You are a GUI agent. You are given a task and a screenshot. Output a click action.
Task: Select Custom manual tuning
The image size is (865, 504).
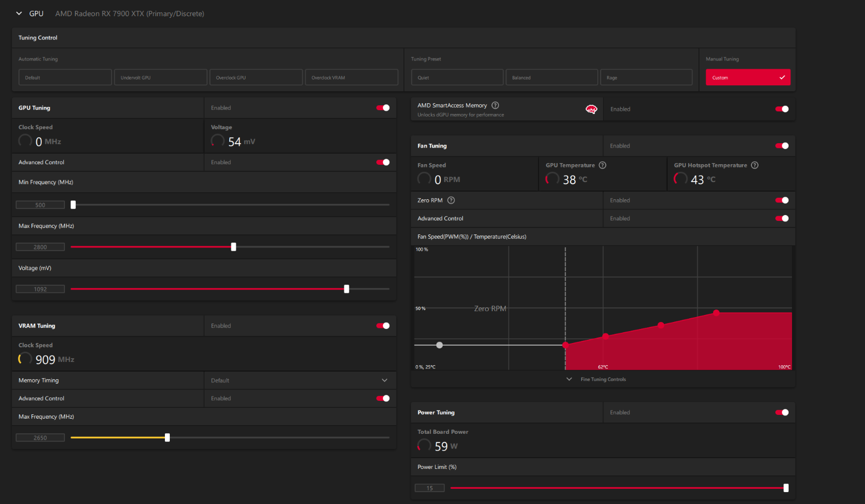(x=748, y=77)
